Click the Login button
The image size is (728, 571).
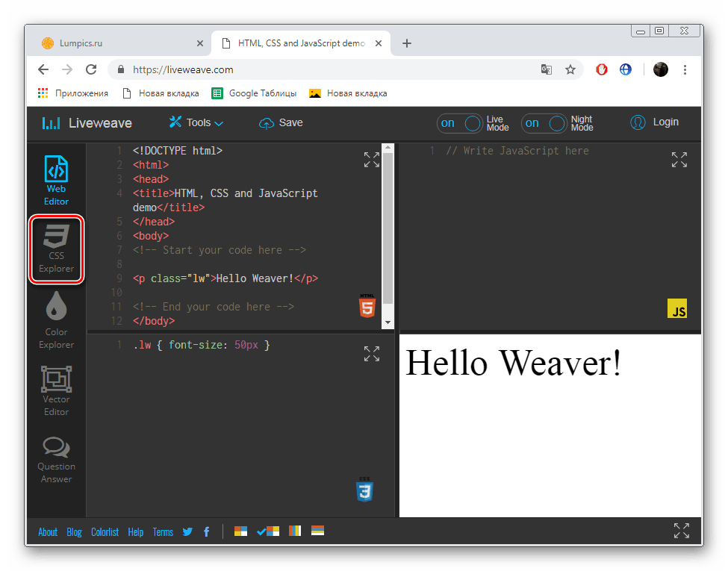655,122
